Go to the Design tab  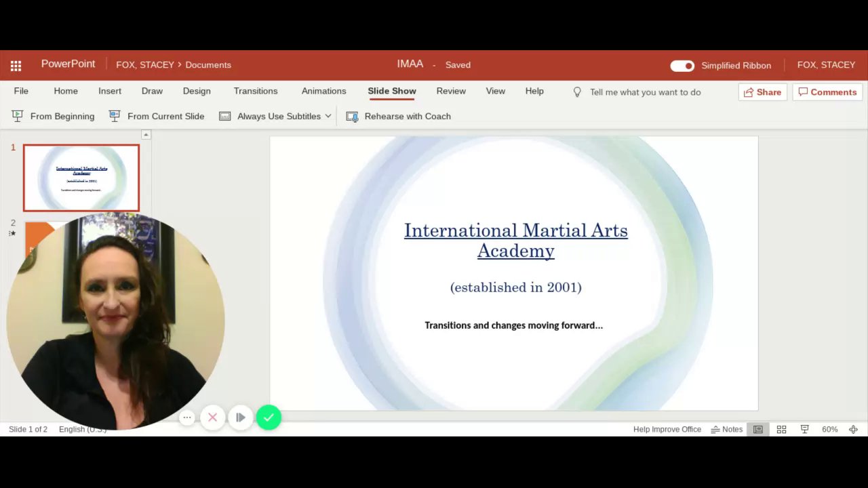[197, 91]
